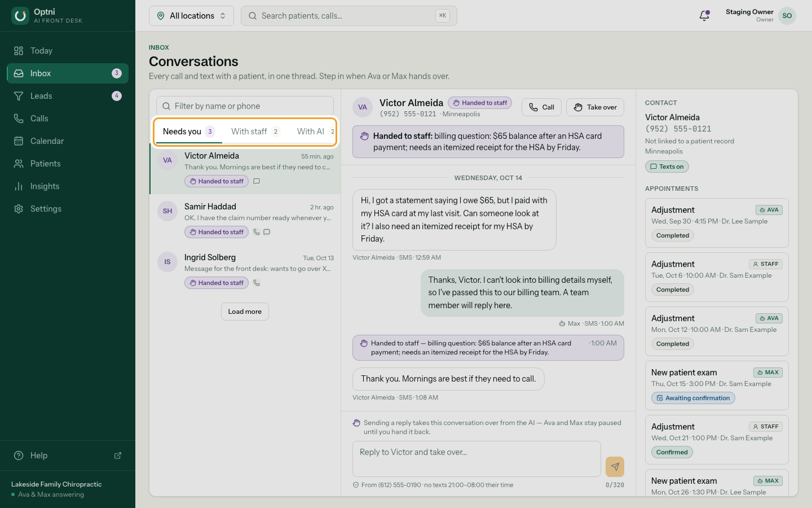
Task: Send the reply with the paper plane button
Action: coord(615,467)
